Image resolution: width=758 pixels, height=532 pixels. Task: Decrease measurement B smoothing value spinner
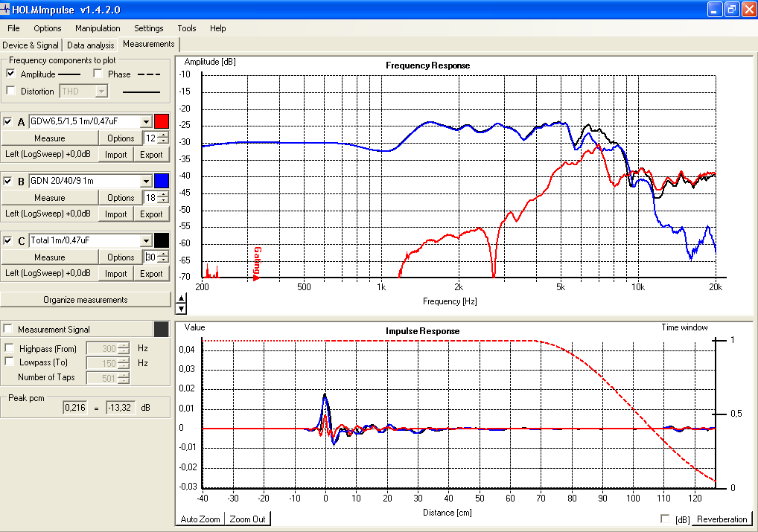163,201
